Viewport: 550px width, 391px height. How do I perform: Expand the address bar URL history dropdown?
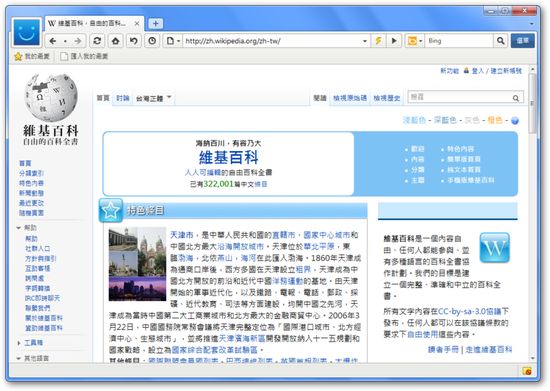click(x=365, y=41)
